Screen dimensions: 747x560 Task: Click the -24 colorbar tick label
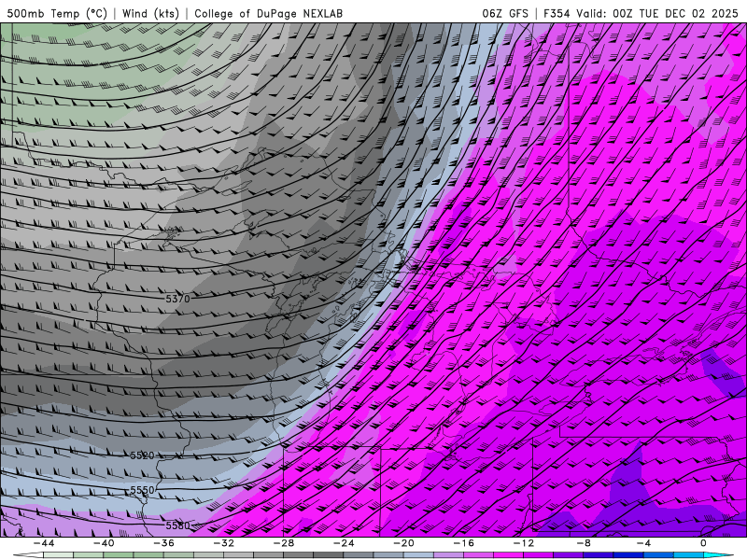click(344, 543)
